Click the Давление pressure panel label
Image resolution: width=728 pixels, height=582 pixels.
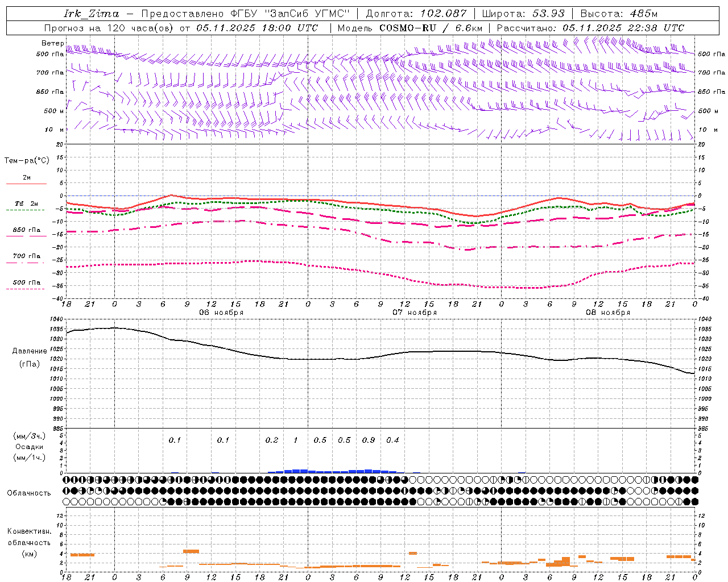[30, 351]
